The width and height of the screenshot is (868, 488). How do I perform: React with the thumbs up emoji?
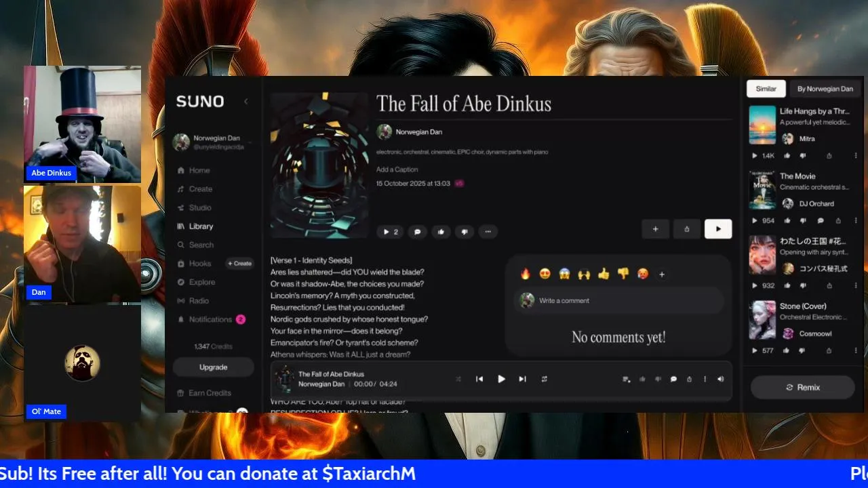click(x=604, y=274)
